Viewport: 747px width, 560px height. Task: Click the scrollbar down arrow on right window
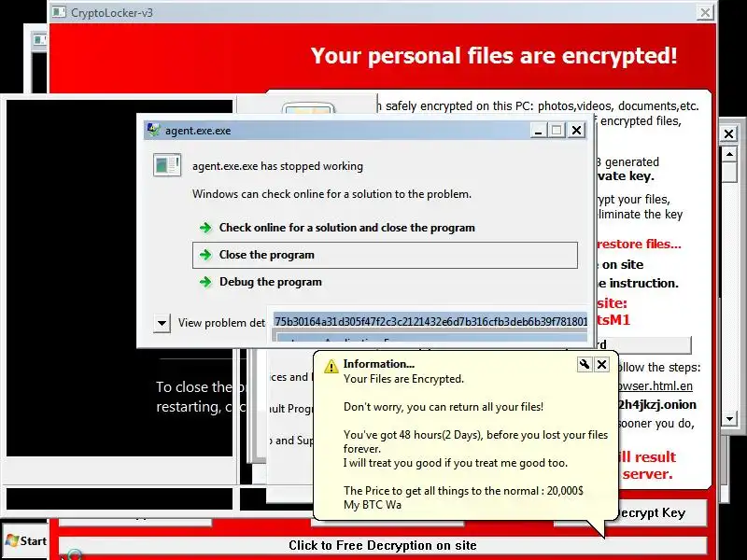click(x=729, y=419)
